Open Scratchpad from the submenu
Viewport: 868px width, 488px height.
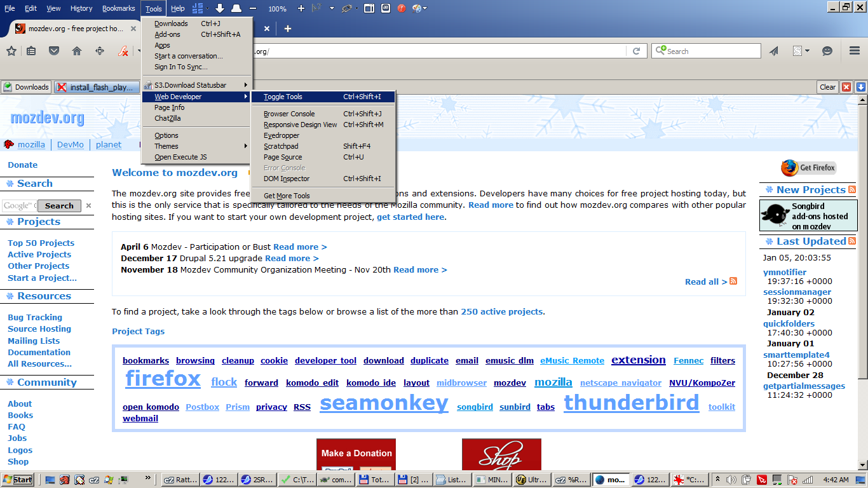(323, 146)
